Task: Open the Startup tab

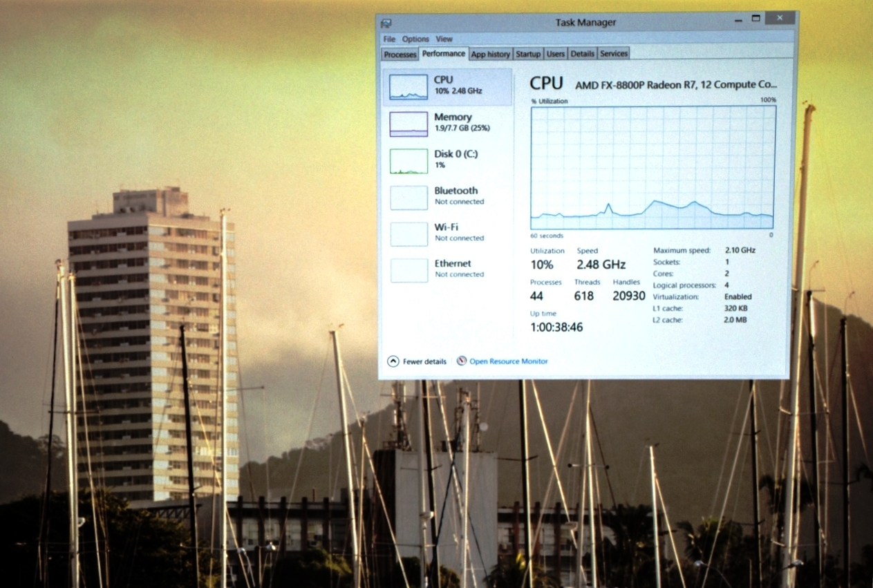Action: [x=528, y=54]
